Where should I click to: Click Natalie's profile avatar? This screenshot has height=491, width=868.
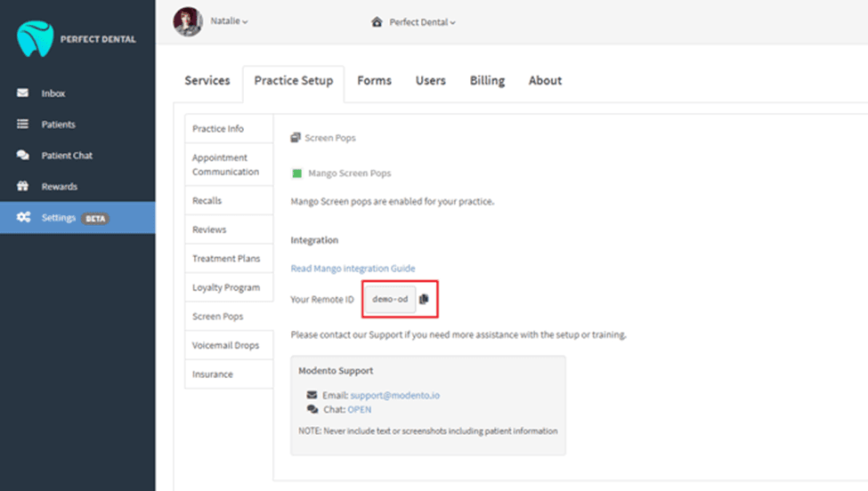tap(188, 21)
